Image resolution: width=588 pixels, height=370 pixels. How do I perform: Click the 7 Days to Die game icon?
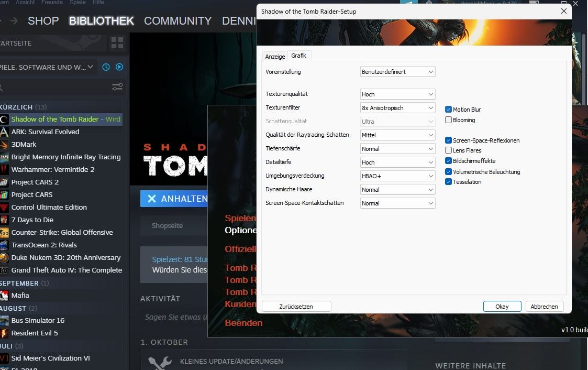[4, 220]
